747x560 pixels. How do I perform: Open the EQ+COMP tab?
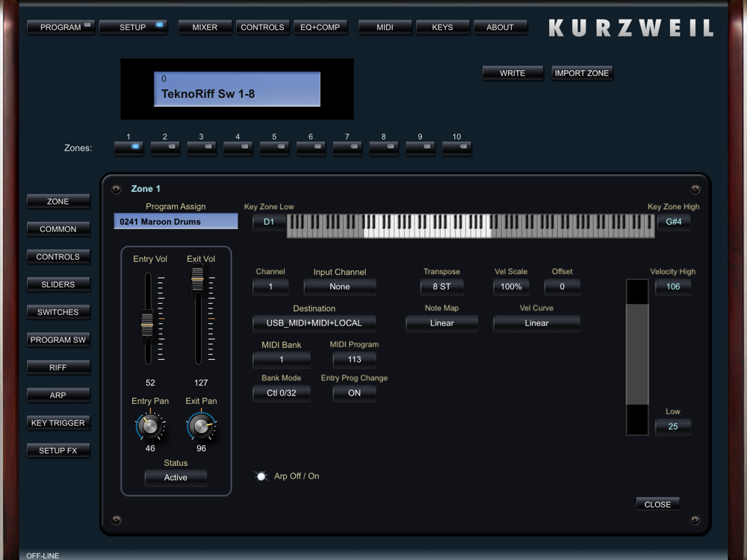tap(320, 28)
